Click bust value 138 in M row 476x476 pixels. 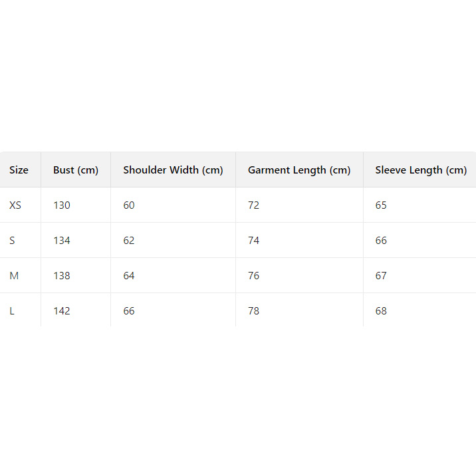62,276
